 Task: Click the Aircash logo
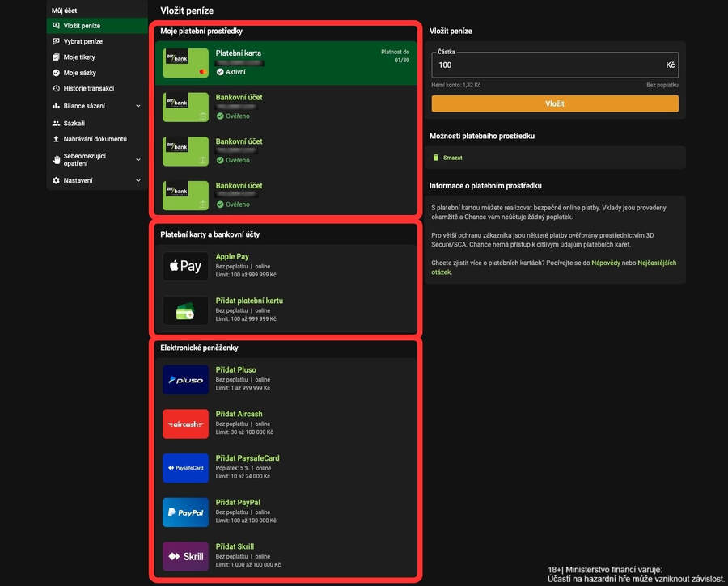pyautogui.click(x=186, y=424)
